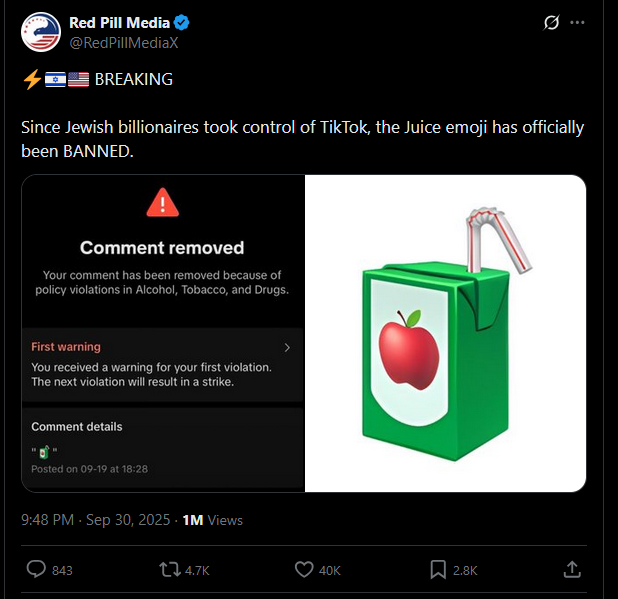Image resolution: width=618 pixels, height=599 pixels.
Task: Open the Red Pill Media profile avatar
Action: tap(40, 32)
